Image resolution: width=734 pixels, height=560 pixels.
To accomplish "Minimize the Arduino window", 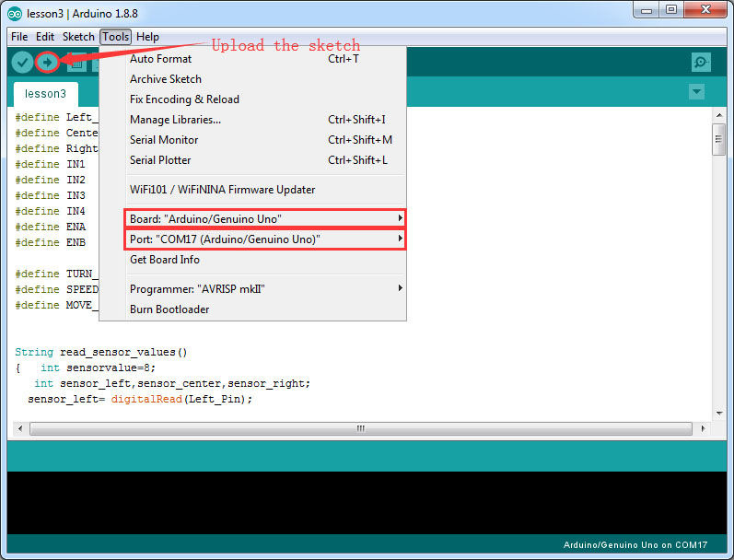I will (x=647, y=10).
